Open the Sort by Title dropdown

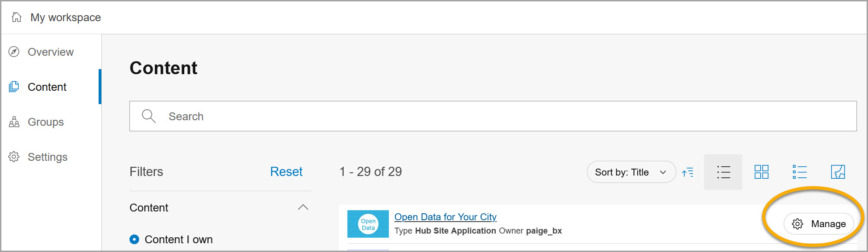pos(631,172)
